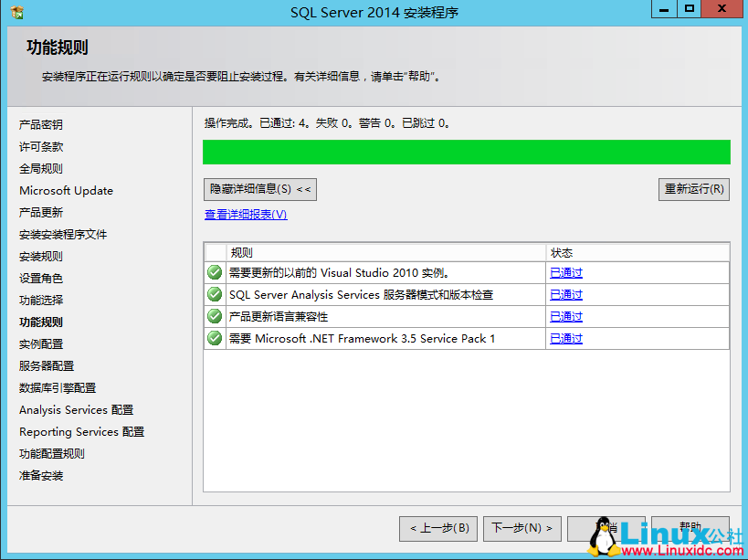Go back with 上一步 button
748x560 pixels.
438,528
